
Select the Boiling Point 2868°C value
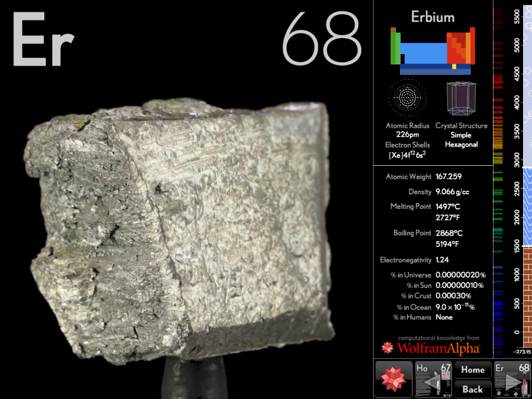click(x=449, y=233)
